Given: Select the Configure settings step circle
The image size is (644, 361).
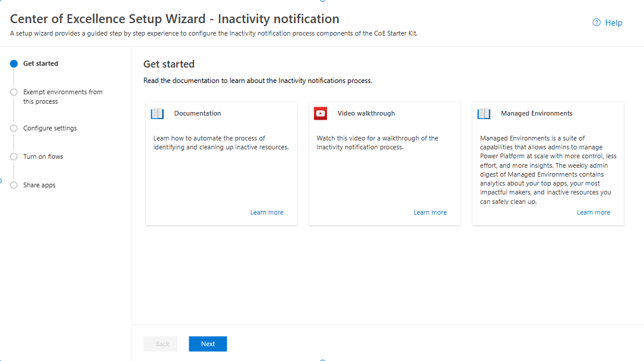Looking at the screenshot, I should pos(14,128).
